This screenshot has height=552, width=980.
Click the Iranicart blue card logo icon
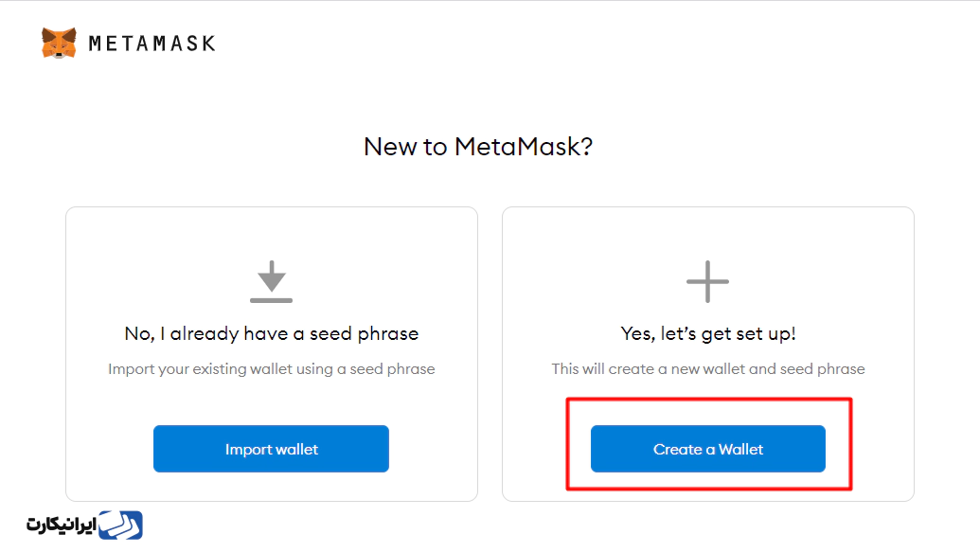click(x=120, y=525)
